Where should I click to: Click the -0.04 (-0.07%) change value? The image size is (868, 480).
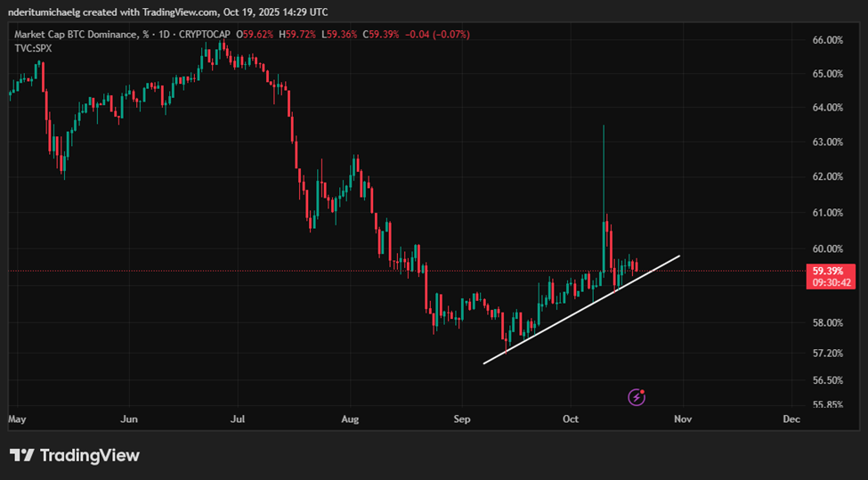(437, 34)
